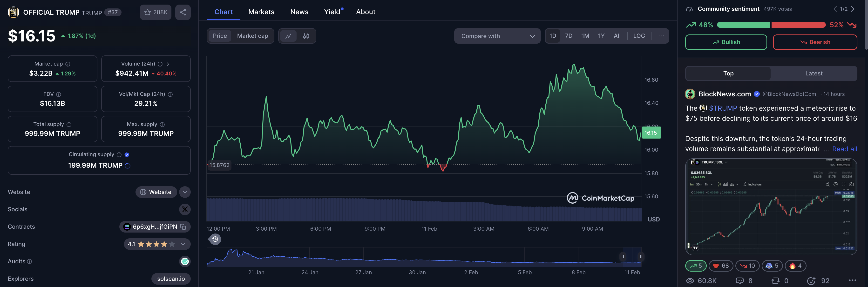
Task: Open the Yield tab
Action: pyautogui.click(x=332, y=12)
